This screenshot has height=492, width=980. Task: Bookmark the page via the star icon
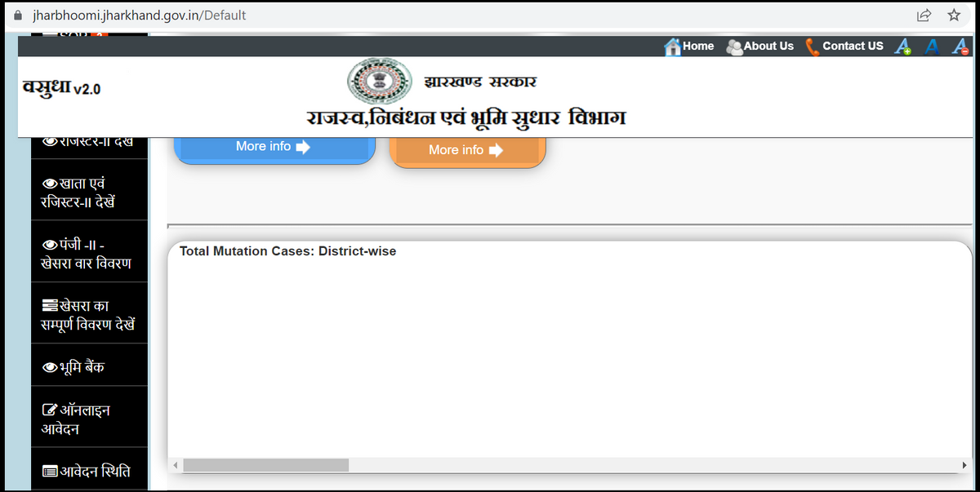click(953, 14)
